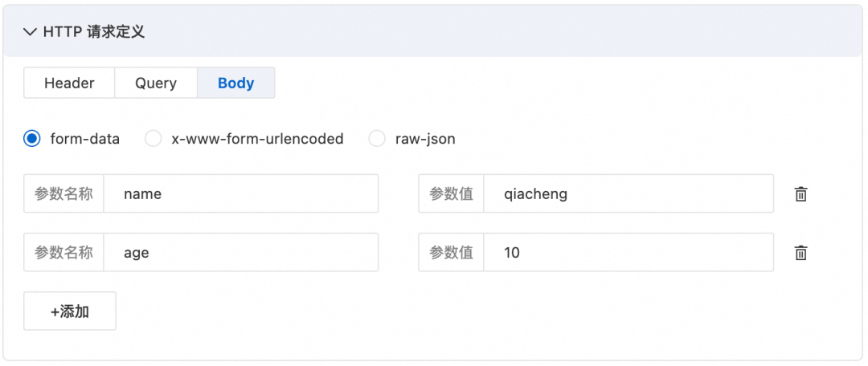Delete the age parameter row
Screen dimensions: 868x366
(x=800, y=253)
